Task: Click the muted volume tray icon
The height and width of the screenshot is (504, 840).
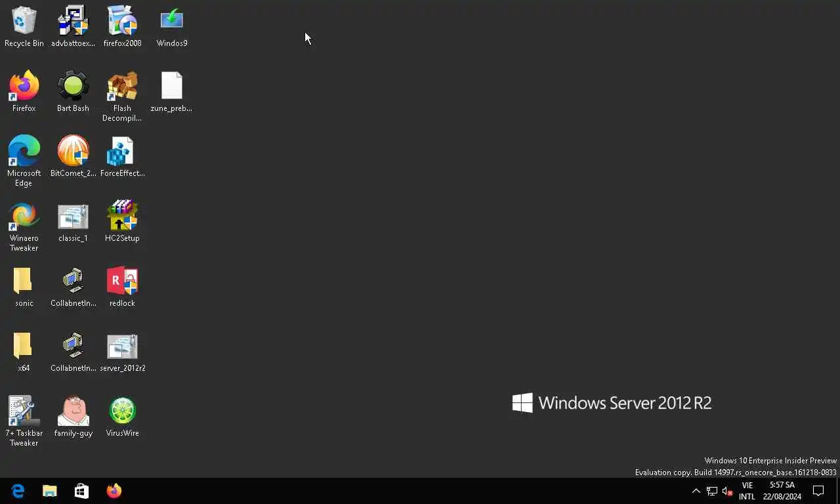Action: (x=727, y=491)
